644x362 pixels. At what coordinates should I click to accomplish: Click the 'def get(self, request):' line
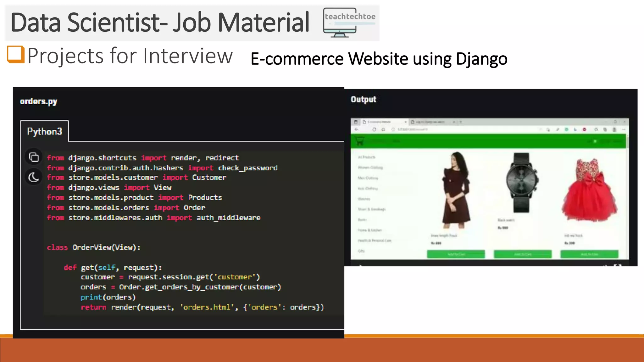113,267
